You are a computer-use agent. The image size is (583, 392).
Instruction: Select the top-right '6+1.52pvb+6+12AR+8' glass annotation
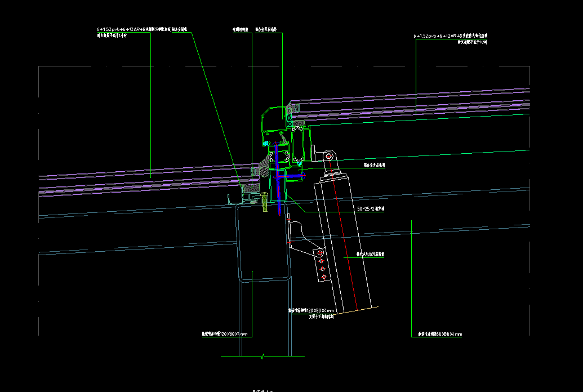450,35
